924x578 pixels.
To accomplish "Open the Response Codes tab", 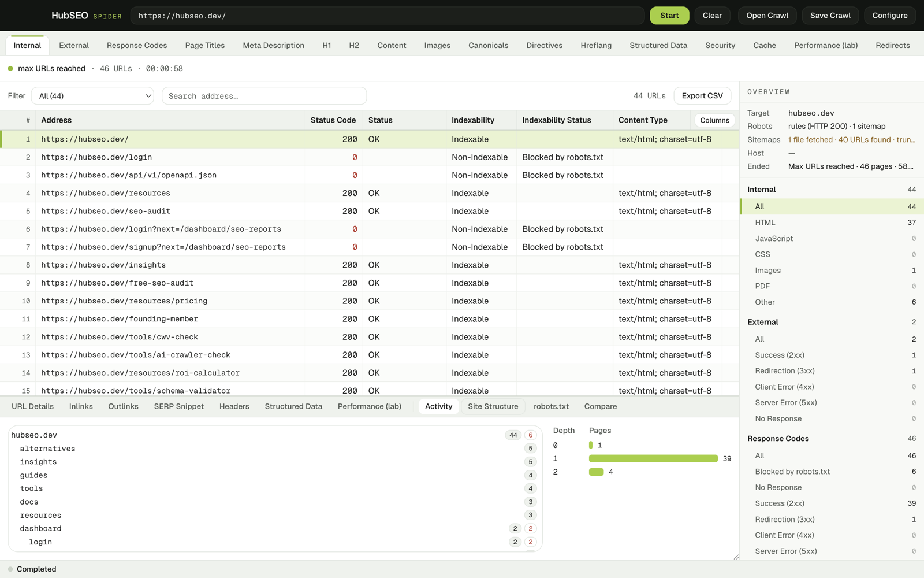I will coord(137,45).
